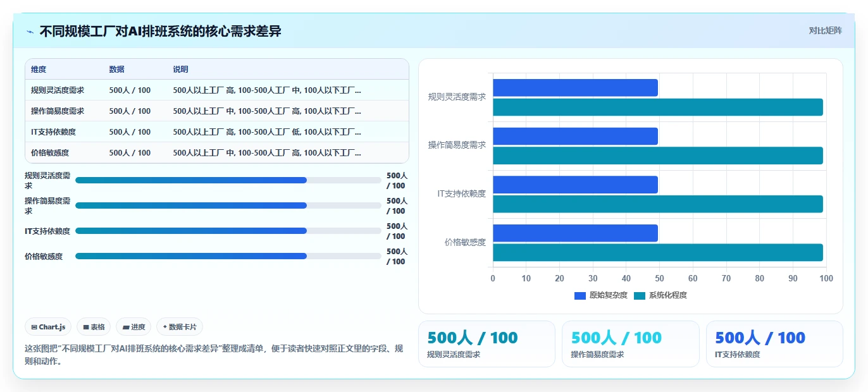This screenshot has width=868, height=392.
Task: Toggle the 原始复杂度 legend swatch
Action: pos(580,295)
